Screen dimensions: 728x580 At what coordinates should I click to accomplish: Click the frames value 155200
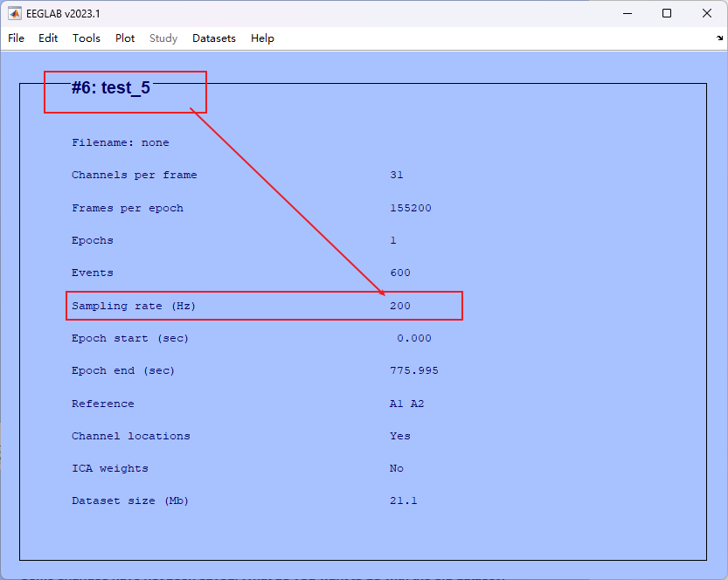click(x=411, y=208)
